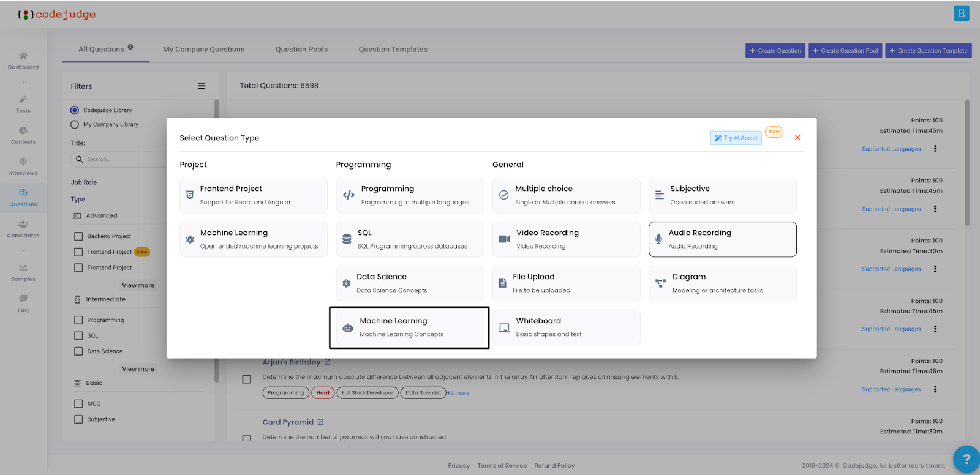
Task: Open the Dashboard home icon
Action: click(23, 56)
